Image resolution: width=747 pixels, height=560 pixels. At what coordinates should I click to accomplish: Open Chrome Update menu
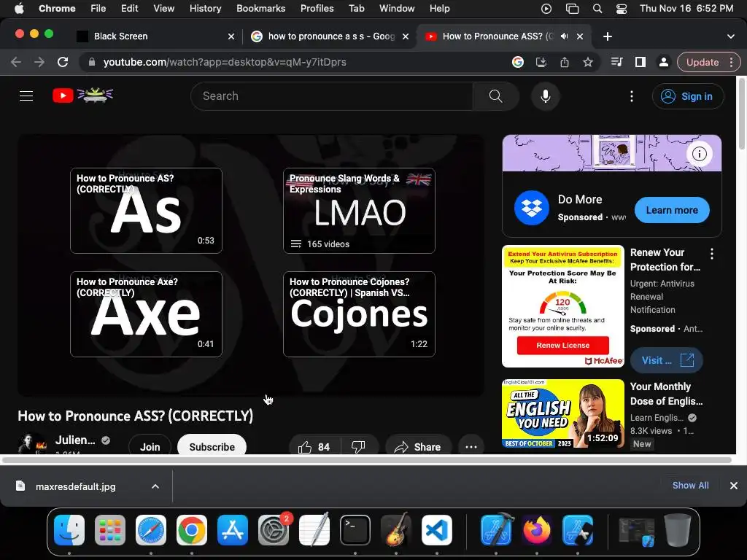(708, 62)
